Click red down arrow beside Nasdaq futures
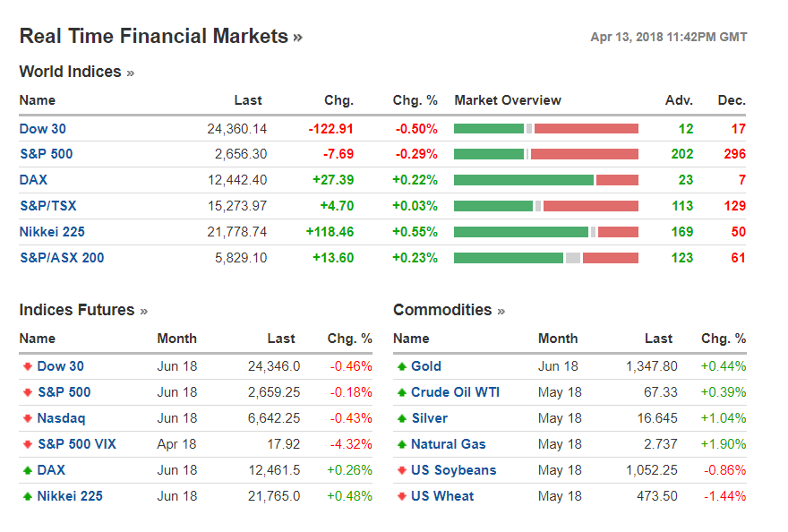Screen dimensions: 788x532 point(27,418)
